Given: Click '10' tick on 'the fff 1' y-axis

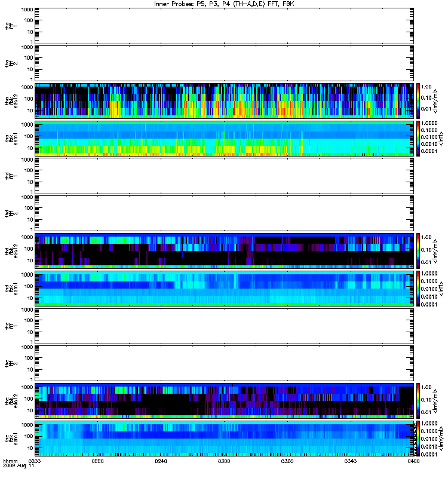Looking at the screenshot, I should [30, 332].
